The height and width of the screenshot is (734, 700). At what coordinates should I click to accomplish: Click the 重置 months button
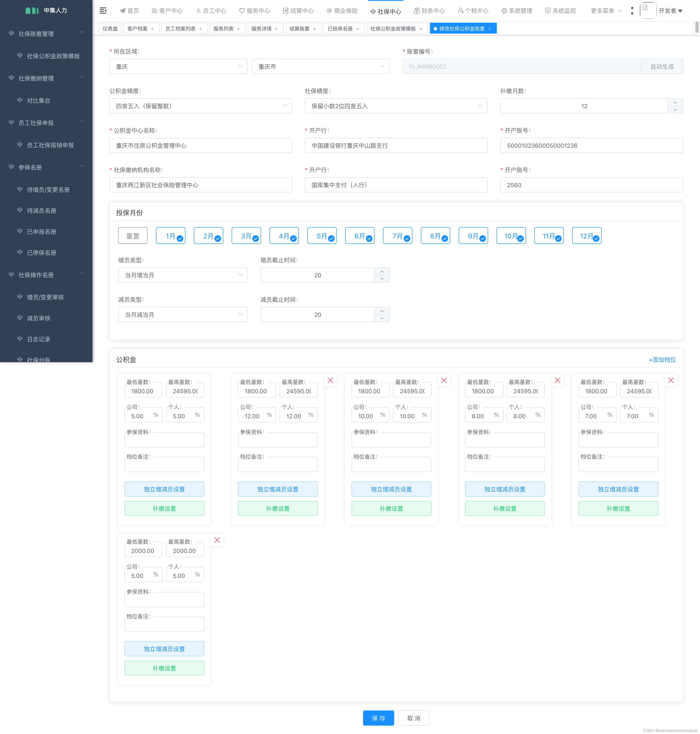click(133, 236)
